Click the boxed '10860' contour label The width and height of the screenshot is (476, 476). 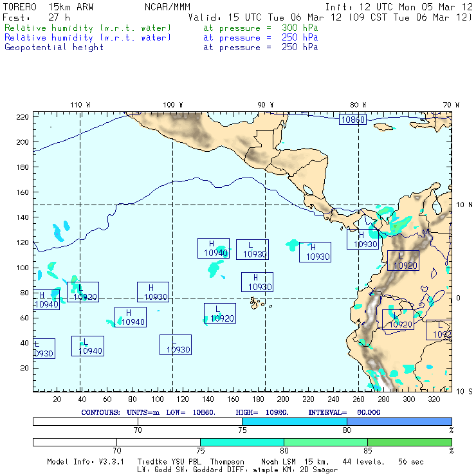click(352, 120)
